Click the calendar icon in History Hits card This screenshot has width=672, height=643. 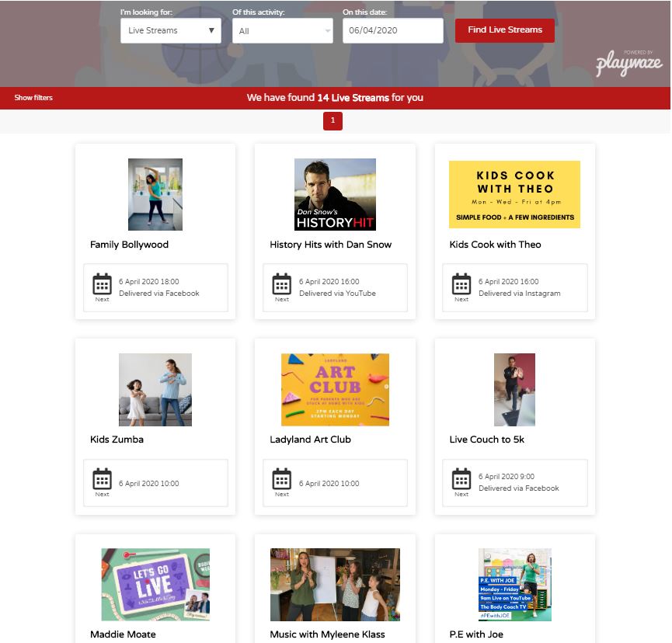(x=281, y=283)
